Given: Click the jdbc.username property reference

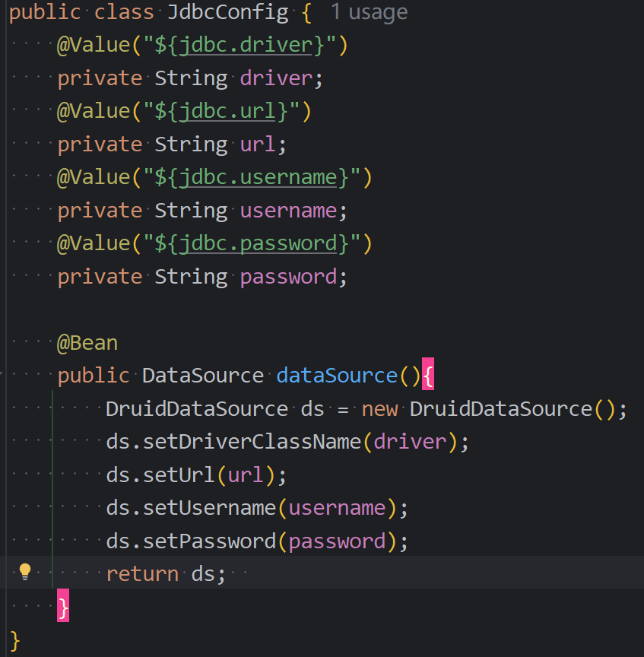Looking at the screenshot, I should click(x=258, y=177).
